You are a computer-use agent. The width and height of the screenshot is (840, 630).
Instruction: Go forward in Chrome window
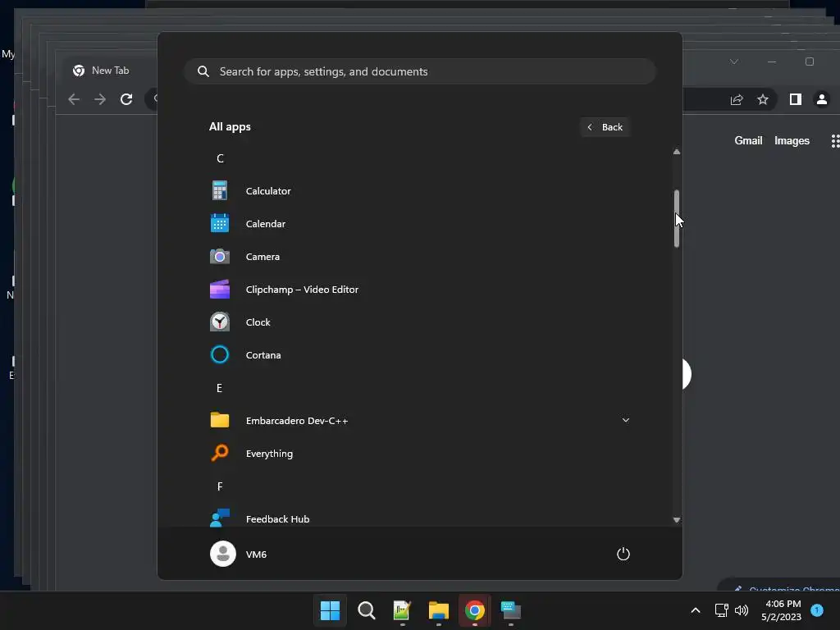coord(100,99)
